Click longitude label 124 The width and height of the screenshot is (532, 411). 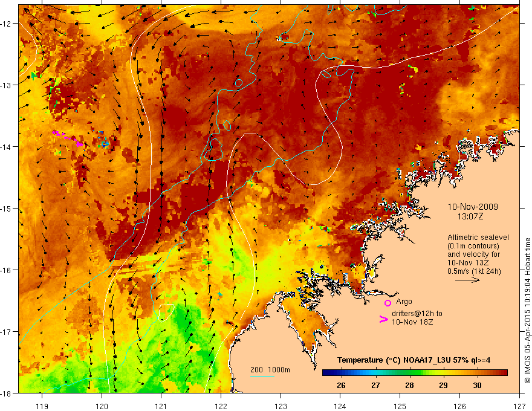[340, 406]
